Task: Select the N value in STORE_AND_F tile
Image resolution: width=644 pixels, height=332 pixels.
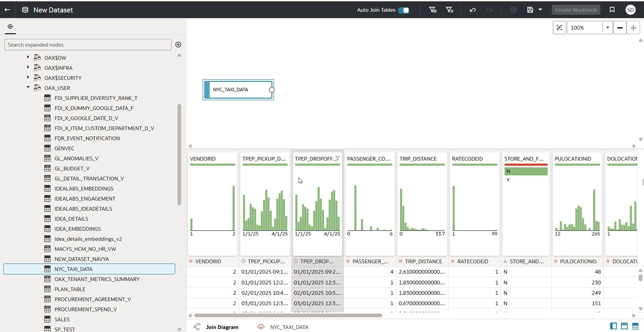Action: 526,171
